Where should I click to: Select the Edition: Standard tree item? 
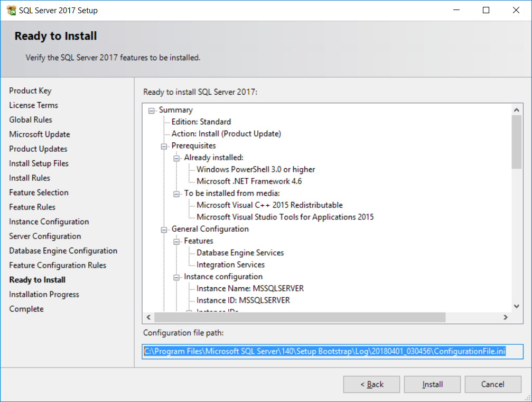pyautogui.click(x=201, y=122)
